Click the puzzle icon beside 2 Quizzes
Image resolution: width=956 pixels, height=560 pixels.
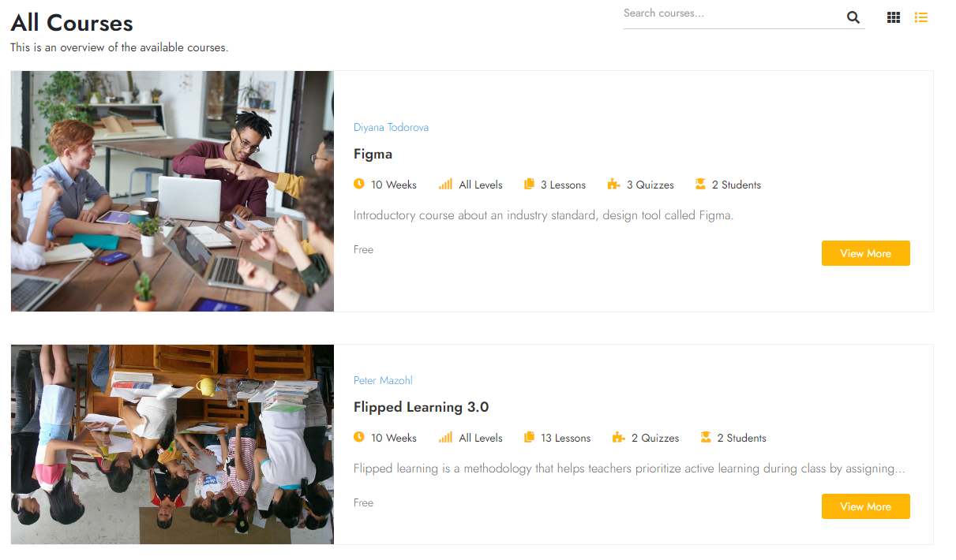[x=619, y=438]
